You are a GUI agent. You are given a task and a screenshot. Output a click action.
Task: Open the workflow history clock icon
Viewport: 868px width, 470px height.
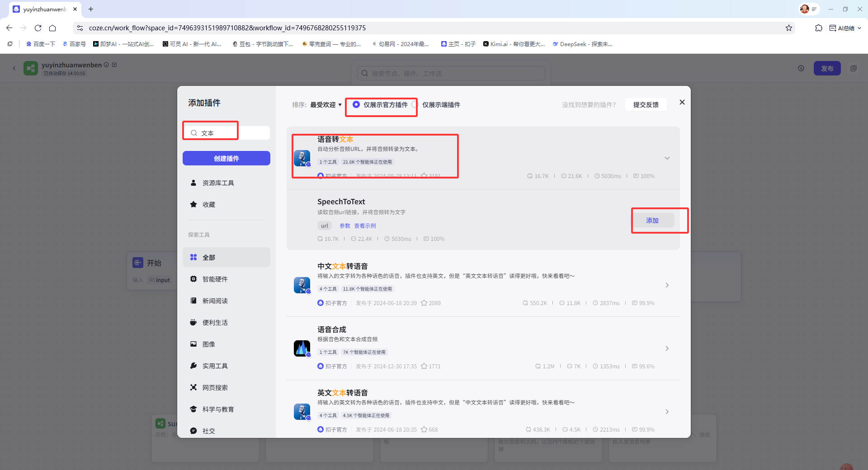pyautogui.click(x=801, y=68)
